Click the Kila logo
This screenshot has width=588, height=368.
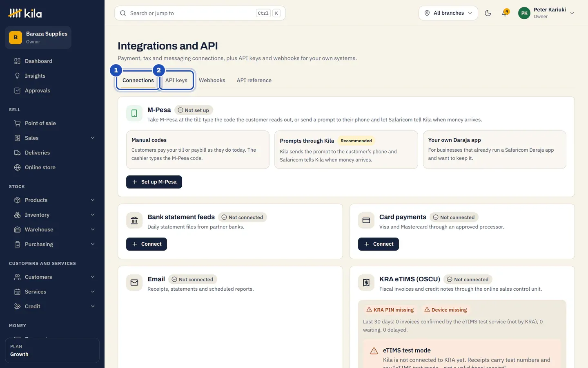25,13
